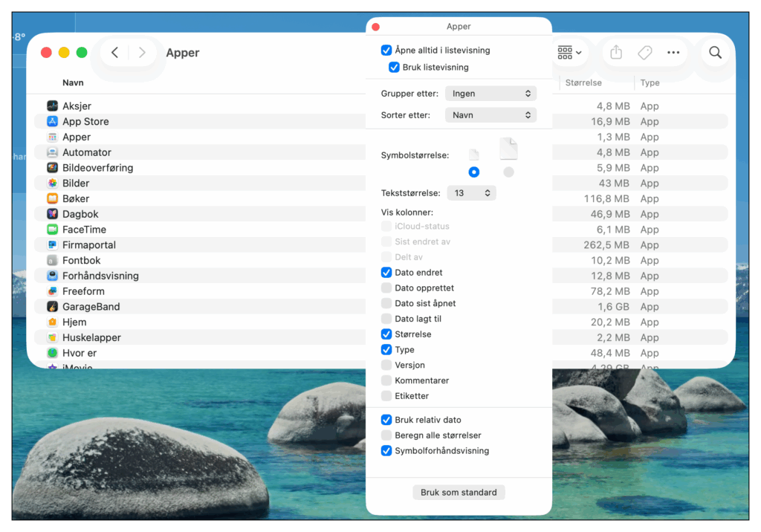This screenshot has height=532, width=761.
Task: Select the Bilder flower icon
Action: click(53, 183)
